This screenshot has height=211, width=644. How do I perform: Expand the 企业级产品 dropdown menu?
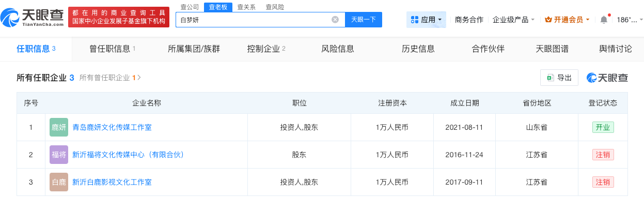tap(513, 20)
